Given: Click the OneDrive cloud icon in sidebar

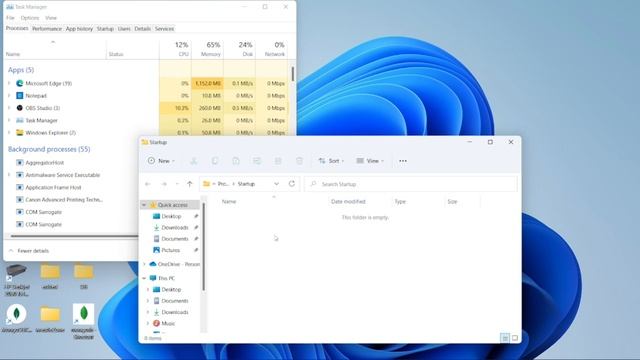Looking at the screenshot, I should (153, 264).
